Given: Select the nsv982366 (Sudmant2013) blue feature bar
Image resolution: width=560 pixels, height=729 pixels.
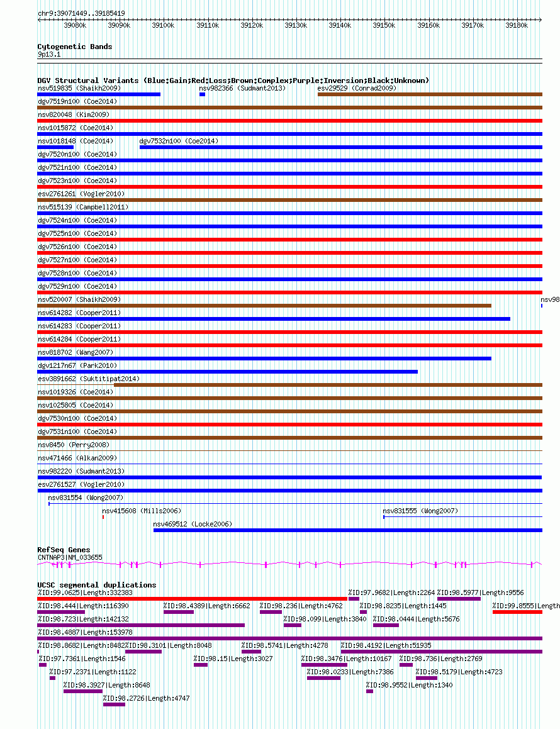Looking at the screenshot, I should coord(203,94).
